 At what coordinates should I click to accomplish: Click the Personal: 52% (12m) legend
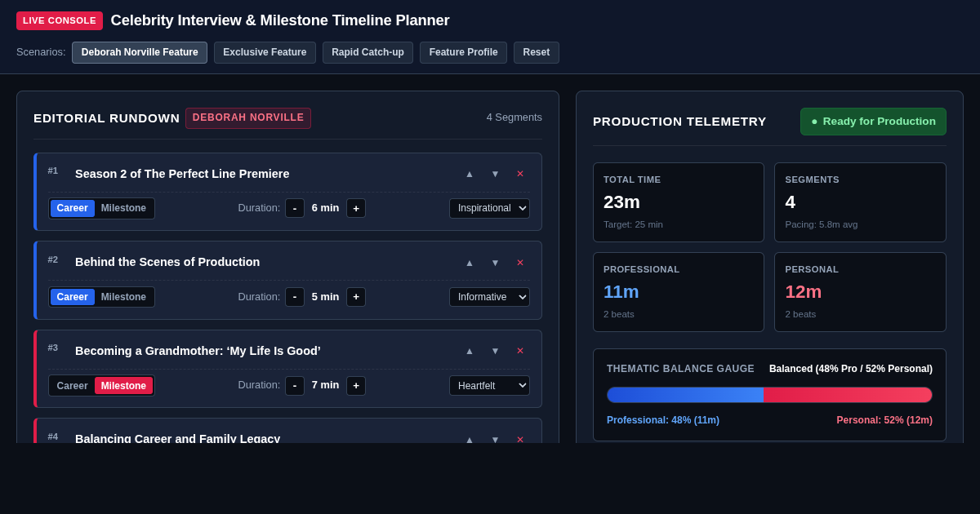tap(884, 420)
